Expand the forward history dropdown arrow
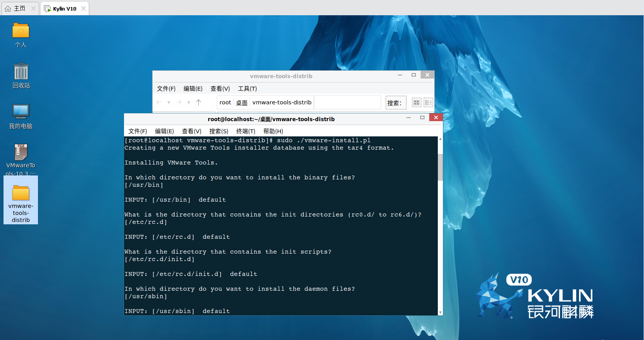 click(189, 103)
